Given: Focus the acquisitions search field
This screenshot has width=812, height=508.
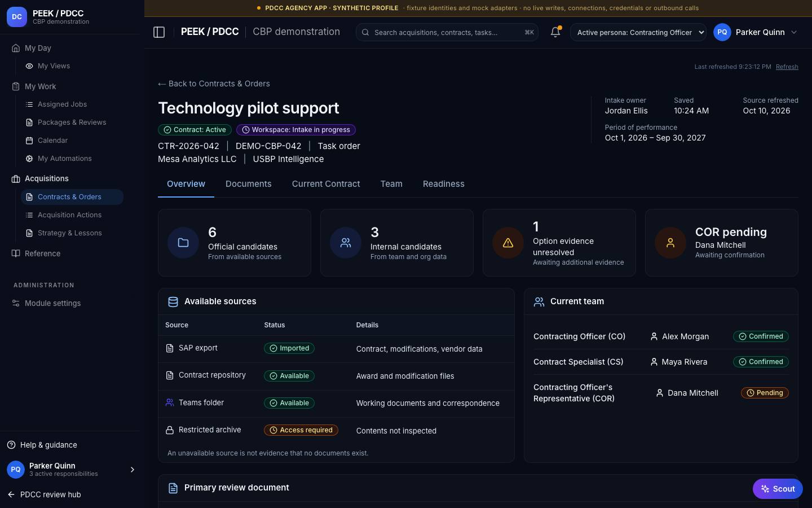Looking at the screenshot, I should pyautogui.click(x=447, y=32).
